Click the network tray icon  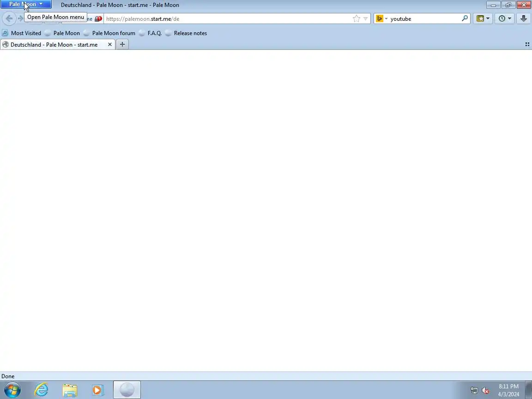pyautogui.click(x=474, y=390)
